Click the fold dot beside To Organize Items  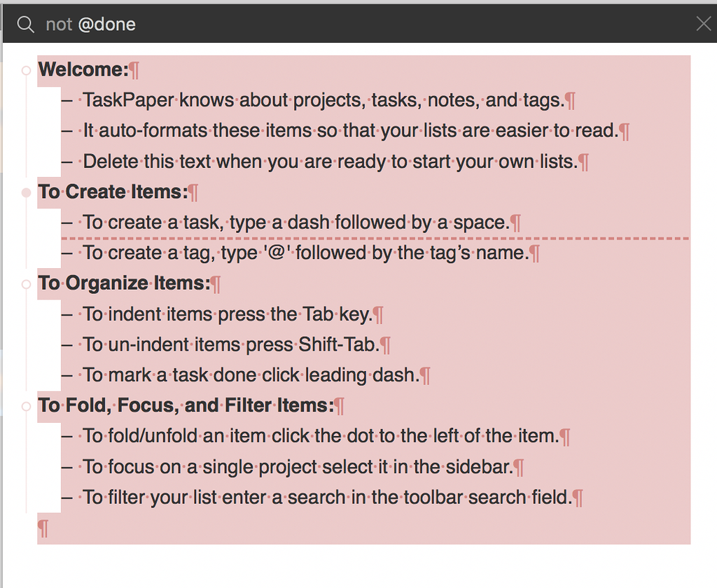coord(25,284)
